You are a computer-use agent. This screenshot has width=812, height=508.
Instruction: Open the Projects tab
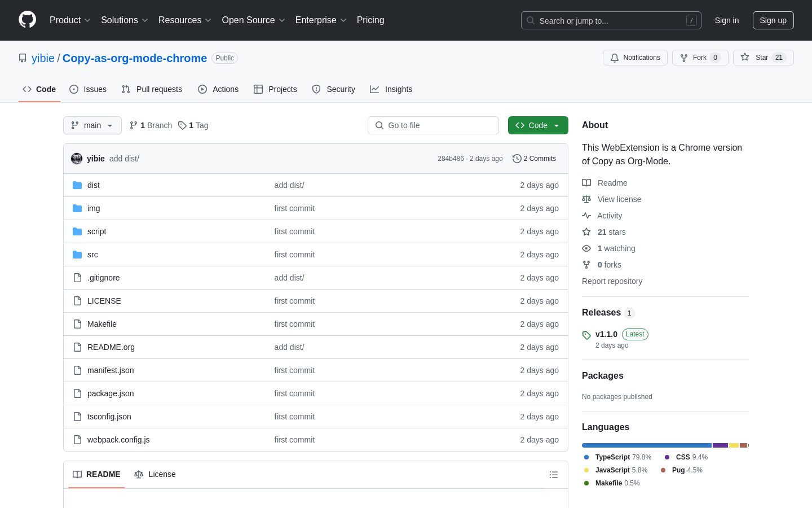275,89
